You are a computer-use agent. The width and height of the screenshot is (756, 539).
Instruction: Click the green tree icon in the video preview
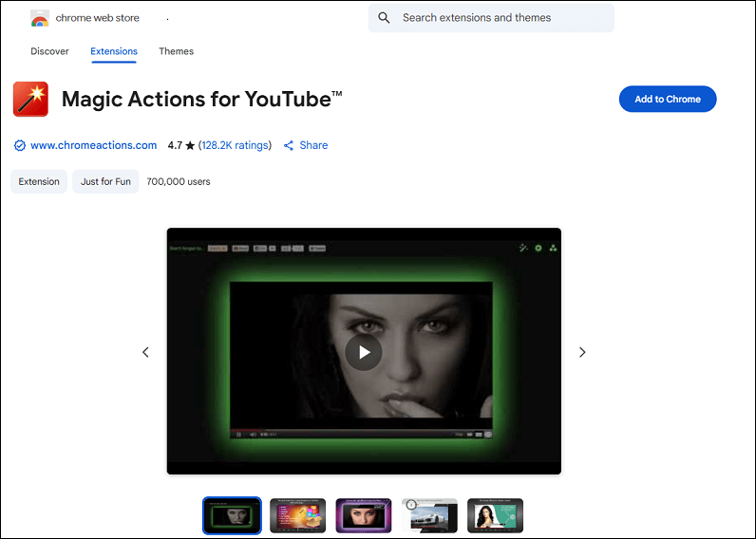click(x=553, y=248)
